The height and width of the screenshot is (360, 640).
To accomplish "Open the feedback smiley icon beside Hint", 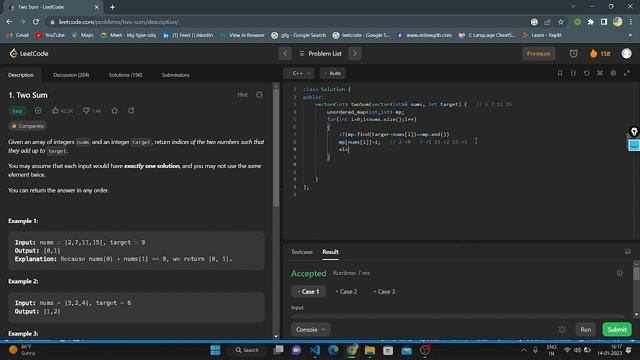I will 259,95.
